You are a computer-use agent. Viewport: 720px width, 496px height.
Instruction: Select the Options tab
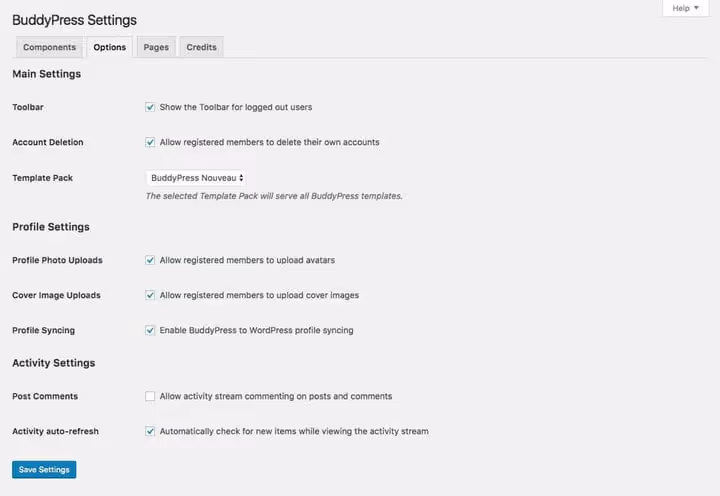tap(109, 47)
